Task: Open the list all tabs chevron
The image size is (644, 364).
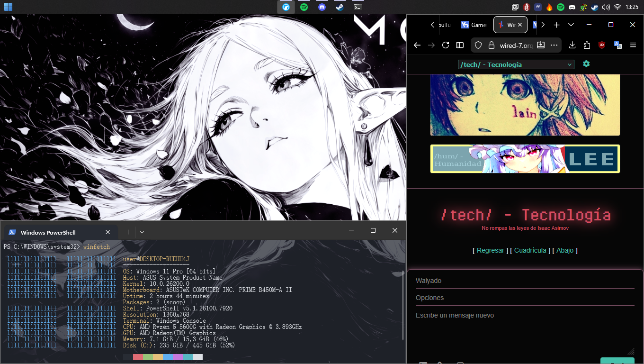Action: click(571, 25)
